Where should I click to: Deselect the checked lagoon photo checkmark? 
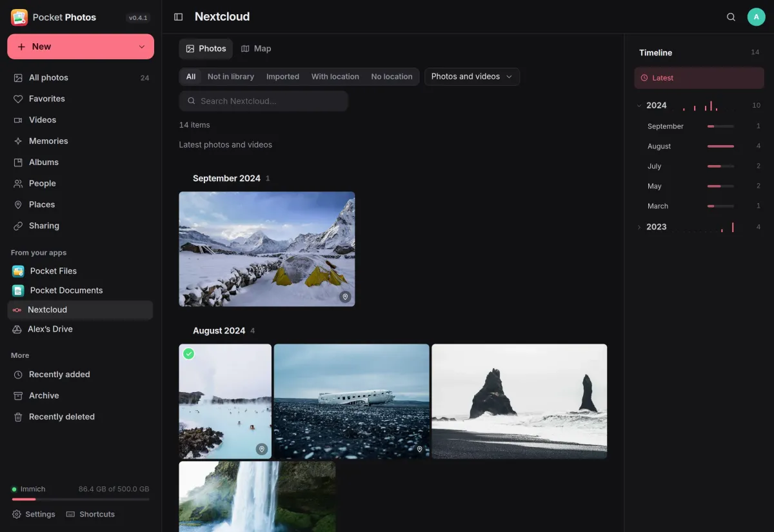[x=188, y=353]
